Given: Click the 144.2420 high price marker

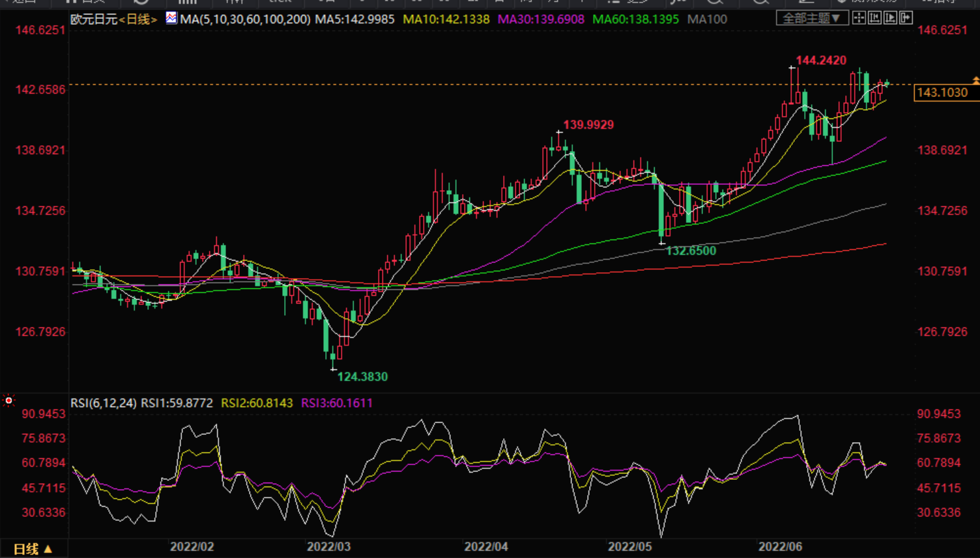Looking at the screenshot, I should (x=821, y=61).
